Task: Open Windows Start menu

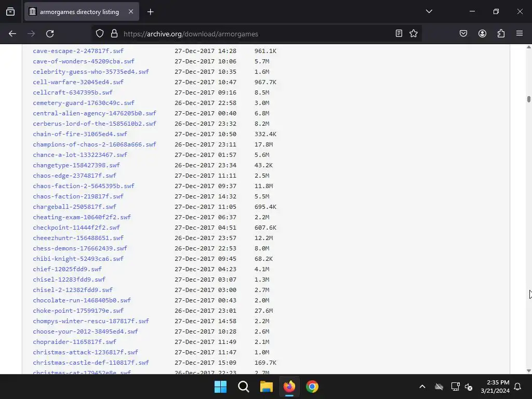Action: click(x=220, y=387)
